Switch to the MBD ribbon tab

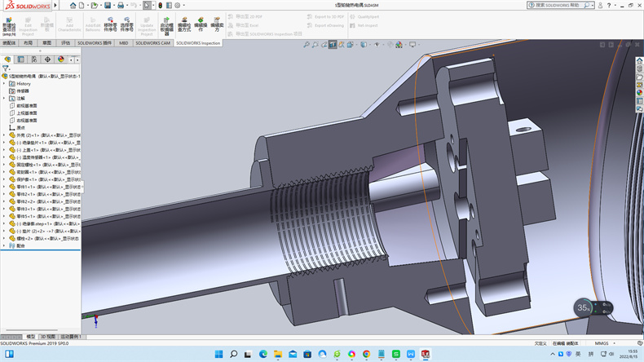(124, 42)
